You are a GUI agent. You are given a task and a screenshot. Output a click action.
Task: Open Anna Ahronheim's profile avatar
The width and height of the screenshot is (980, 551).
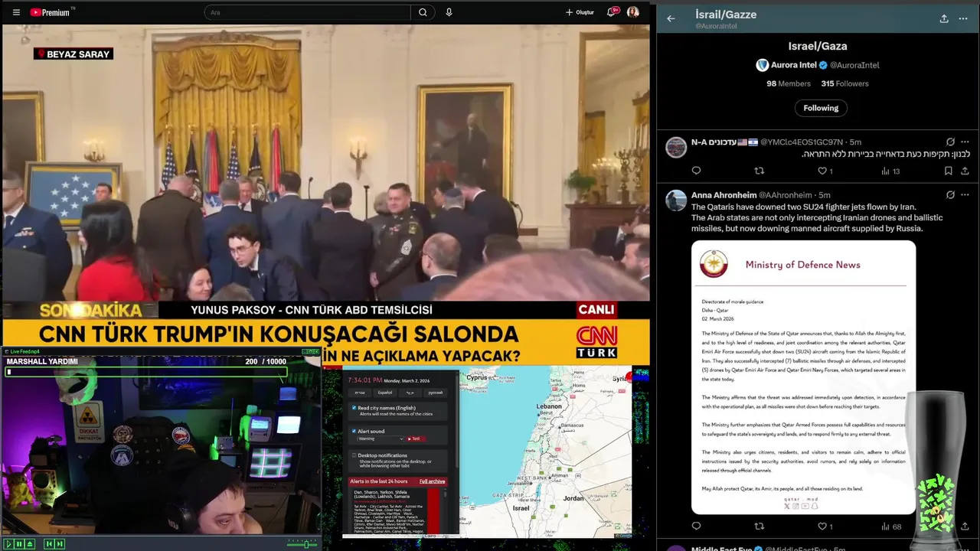coord(676,201)
